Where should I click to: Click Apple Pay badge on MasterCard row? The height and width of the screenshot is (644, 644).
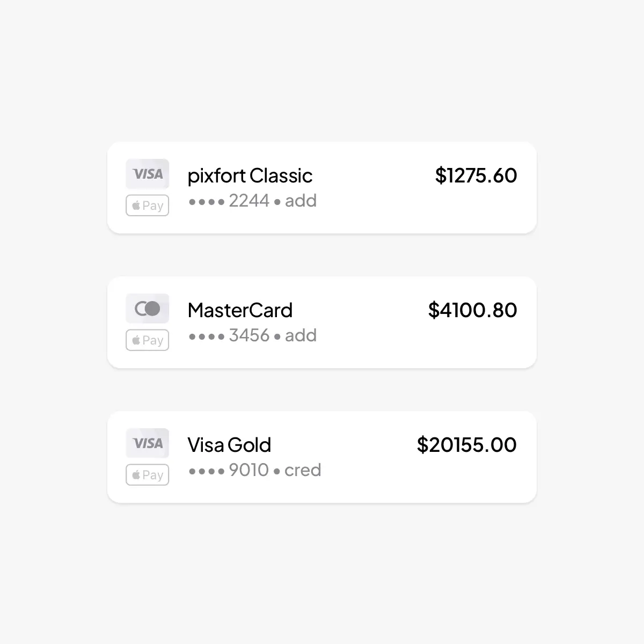click(148, 340)
